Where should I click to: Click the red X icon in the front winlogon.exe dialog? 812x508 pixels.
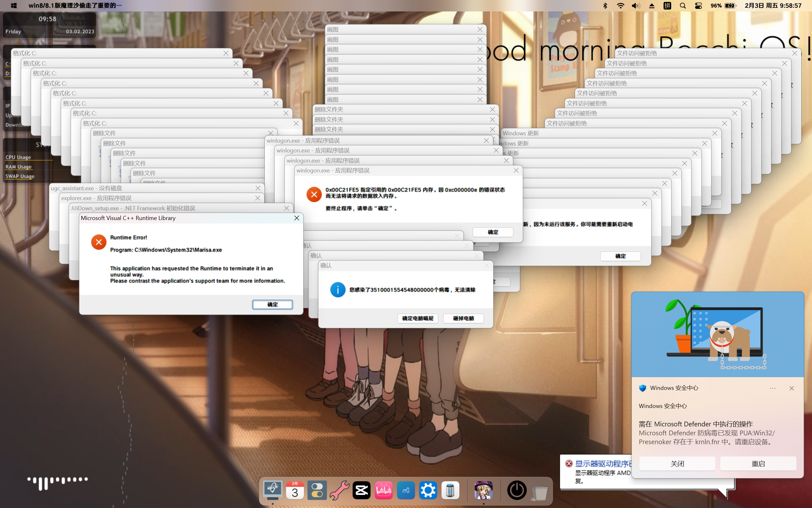pyautogui.click(x=314, y=194)
